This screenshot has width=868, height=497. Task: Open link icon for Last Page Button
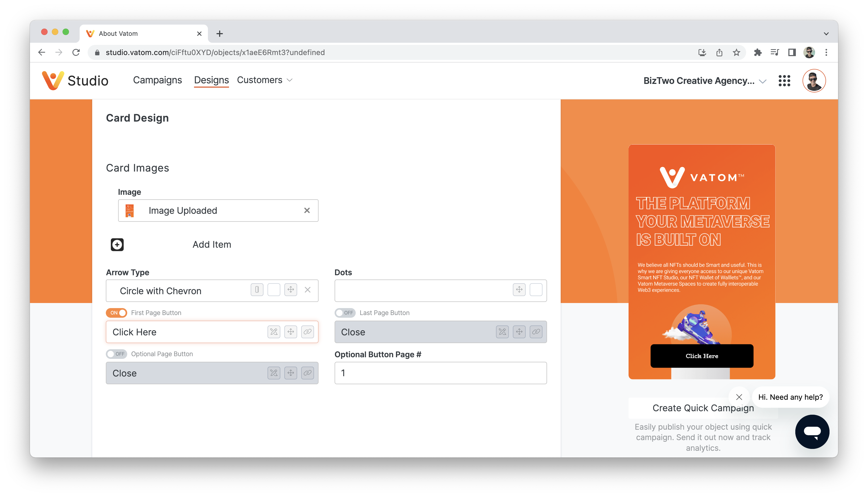tap(536, 332)
